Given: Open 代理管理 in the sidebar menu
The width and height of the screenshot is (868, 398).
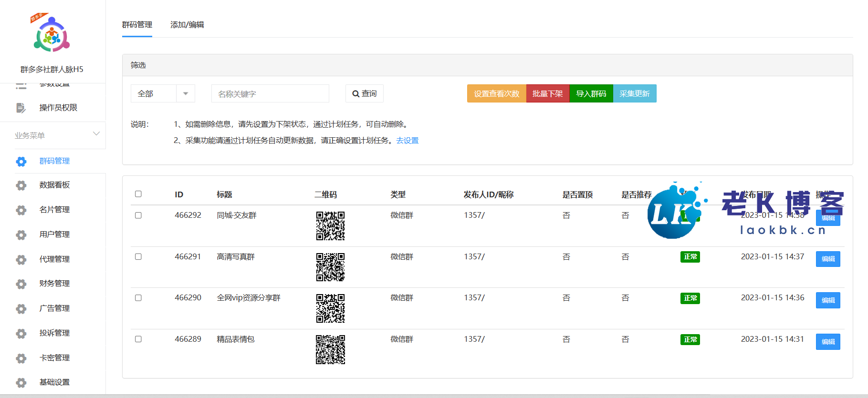Looking at the screenshot, I should [x=54, y=259].
